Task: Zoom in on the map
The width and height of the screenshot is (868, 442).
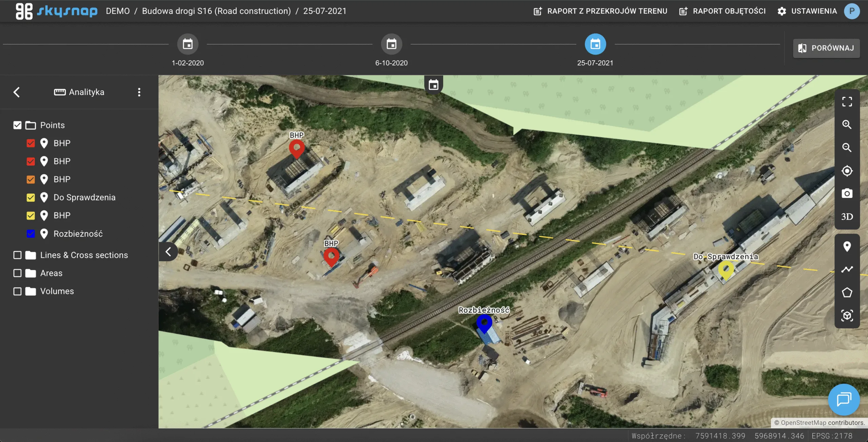Action: 847,124
